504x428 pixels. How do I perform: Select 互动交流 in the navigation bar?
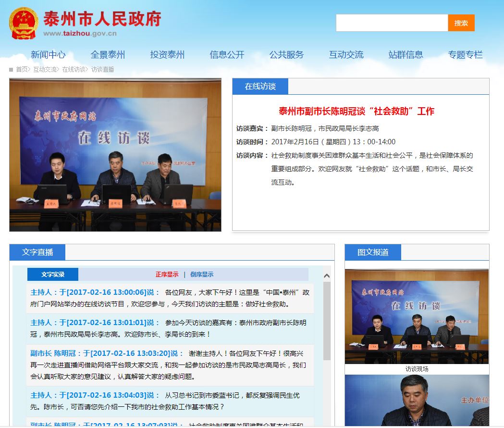pos(346,54)
